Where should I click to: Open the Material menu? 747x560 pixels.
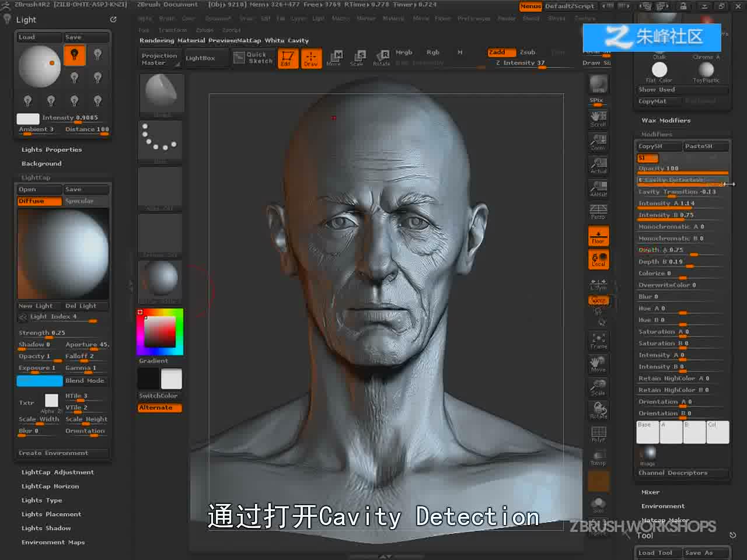(x=393, y=19)
